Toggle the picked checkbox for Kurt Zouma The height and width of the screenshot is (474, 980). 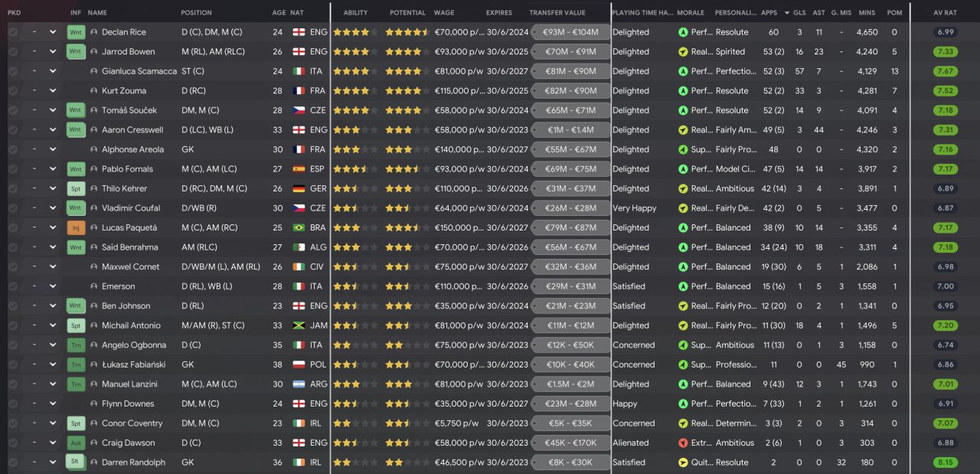13,91
